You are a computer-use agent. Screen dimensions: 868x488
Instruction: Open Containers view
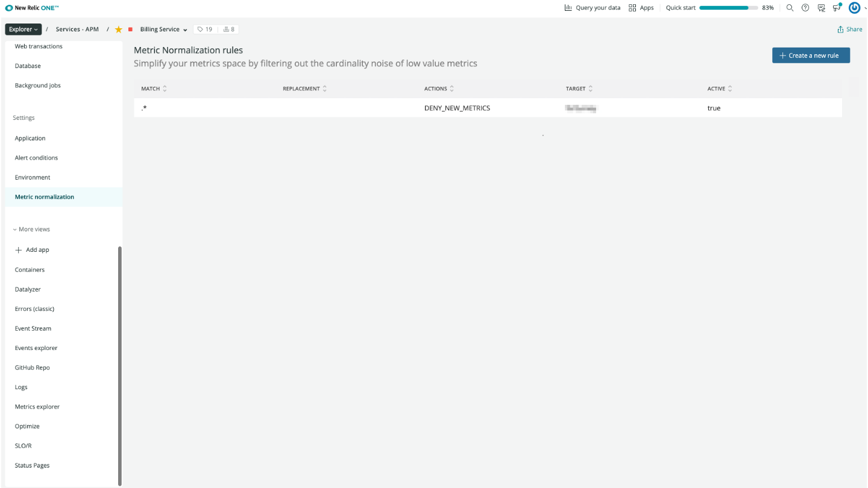pyautogui.click(x=30, y=270)
